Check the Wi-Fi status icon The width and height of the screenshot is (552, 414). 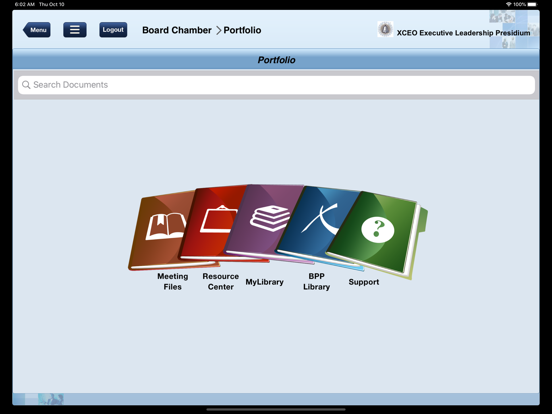click(x=508, y=4)
